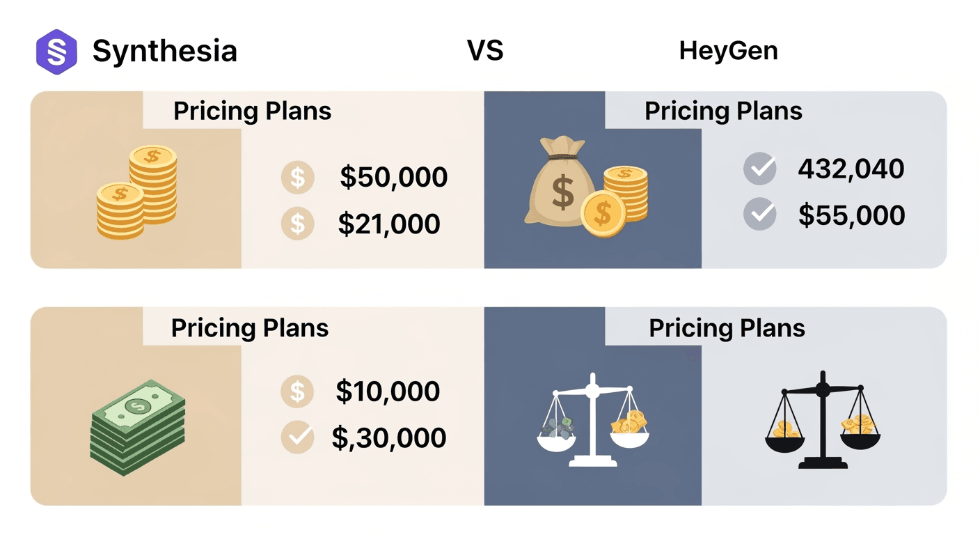The width and height of the screenshot is (980, 535).
Task: Click the VS text in header
Action: click(x=485, y=51)
